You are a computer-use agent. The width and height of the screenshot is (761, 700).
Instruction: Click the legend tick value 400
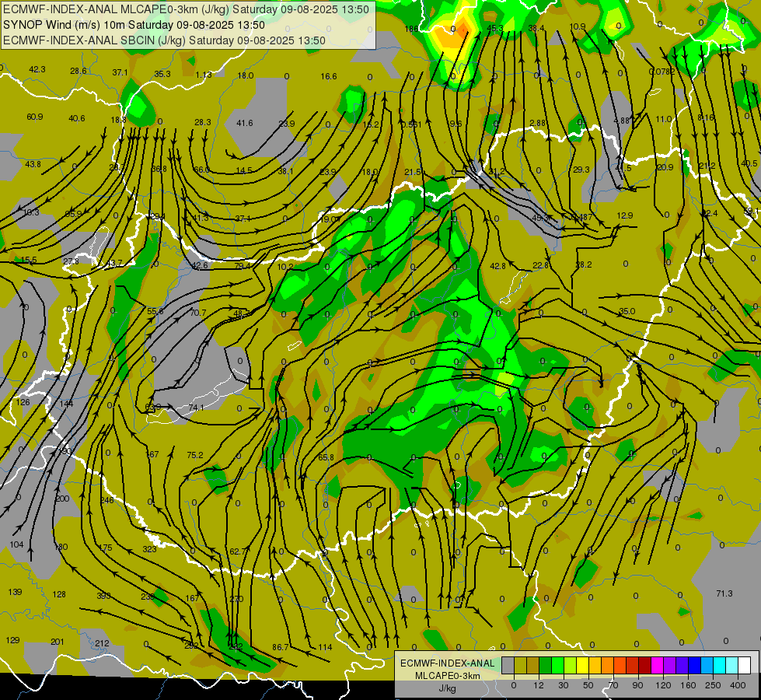(x=738, y=685)
